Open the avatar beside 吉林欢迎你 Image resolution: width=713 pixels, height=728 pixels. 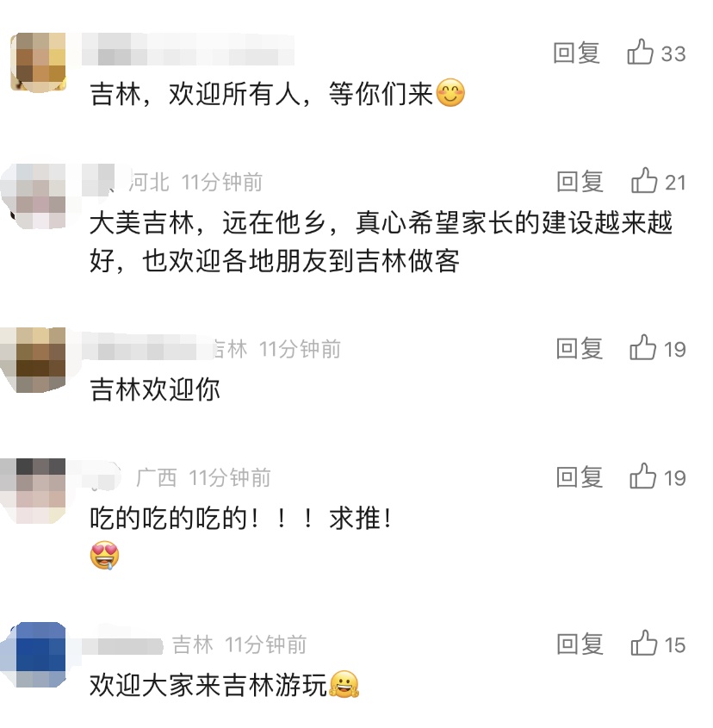click(x=34, y=360)
